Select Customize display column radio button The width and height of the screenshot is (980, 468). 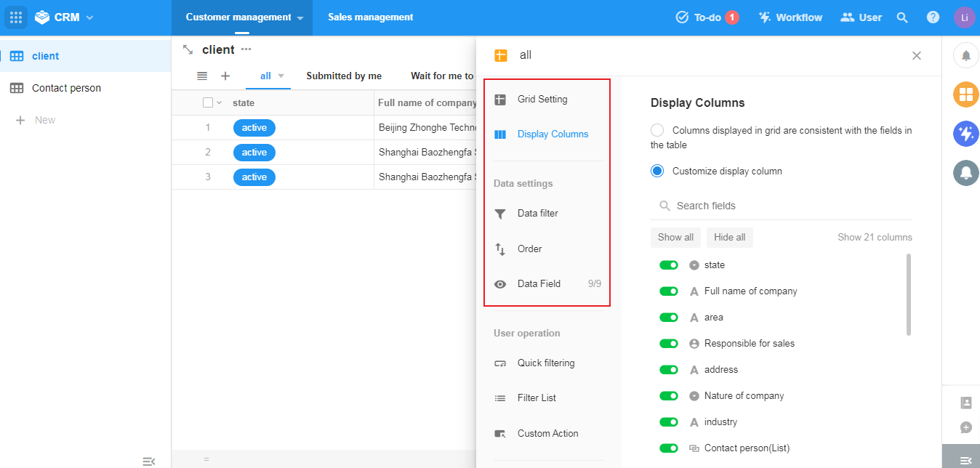[657, 172]
